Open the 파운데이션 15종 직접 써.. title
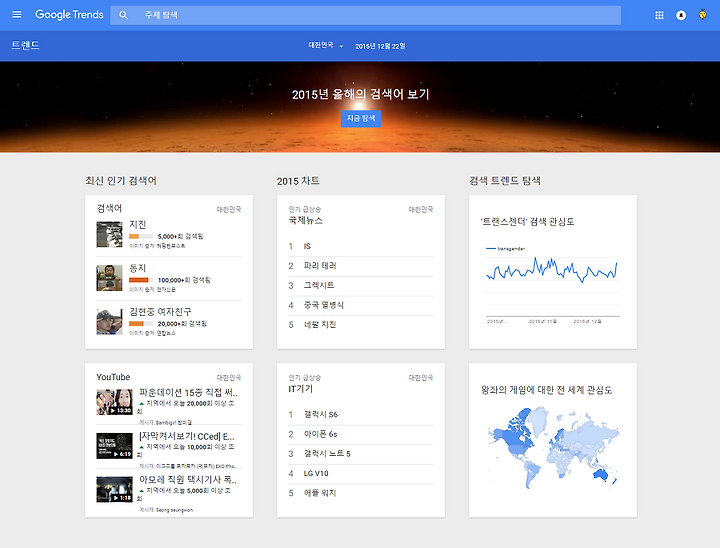The height and width of the screenshot is (548, 720). coord(188,392)
